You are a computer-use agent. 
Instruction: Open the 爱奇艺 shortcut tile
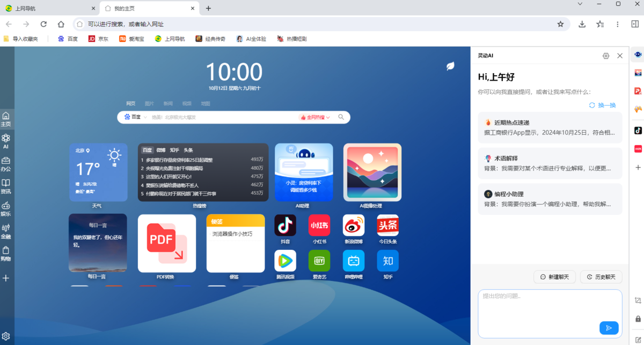[x=319, y=261]
